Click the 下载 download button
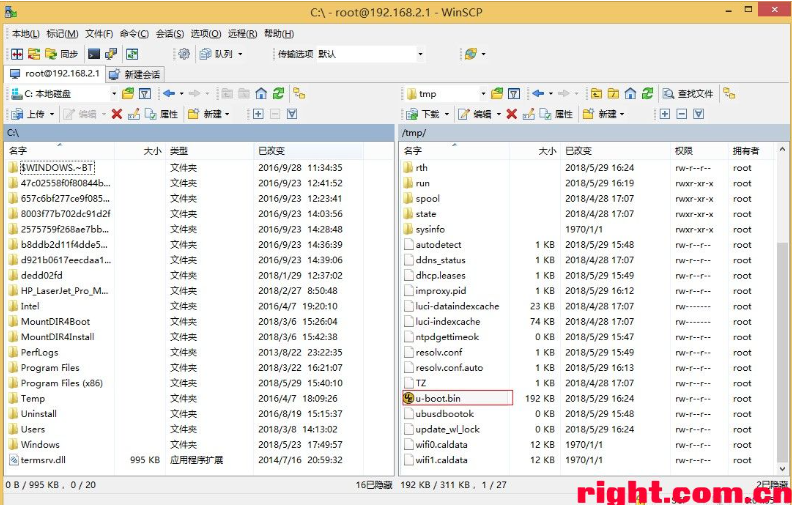The width and height of the screenshot is (792, 505). (424, 114)
